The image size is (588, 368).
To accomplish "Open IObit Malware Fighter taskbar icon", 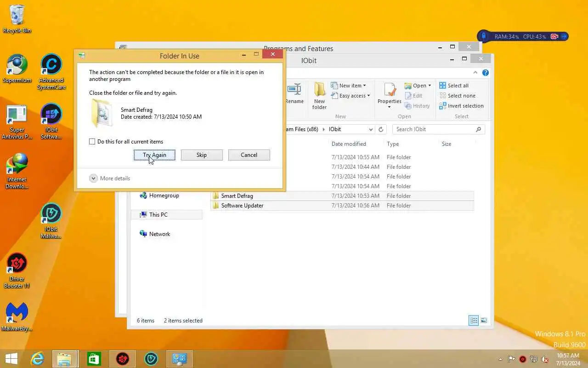I will coord(151,359).
